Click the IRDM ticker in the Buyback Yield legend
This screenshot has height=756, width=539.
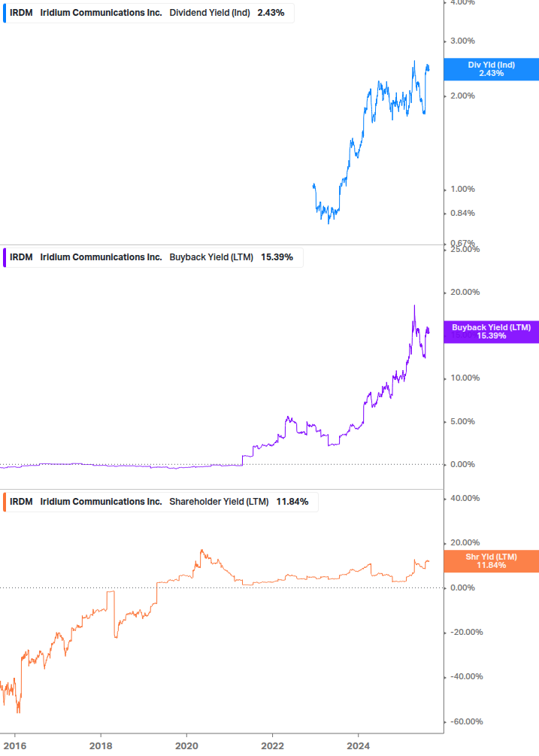(x=21, y=257)
